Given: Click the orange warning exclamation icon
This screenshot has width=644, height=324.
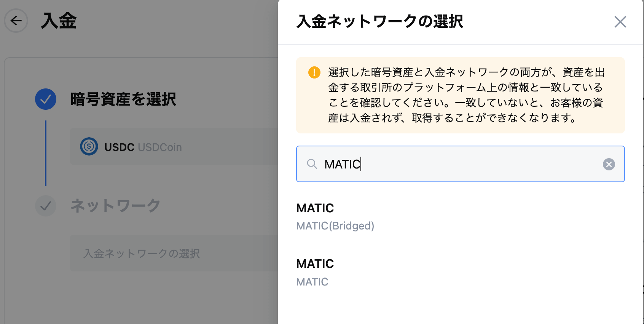Looking at the screenshot, I should pyautogui.click(x=314, y=72).
